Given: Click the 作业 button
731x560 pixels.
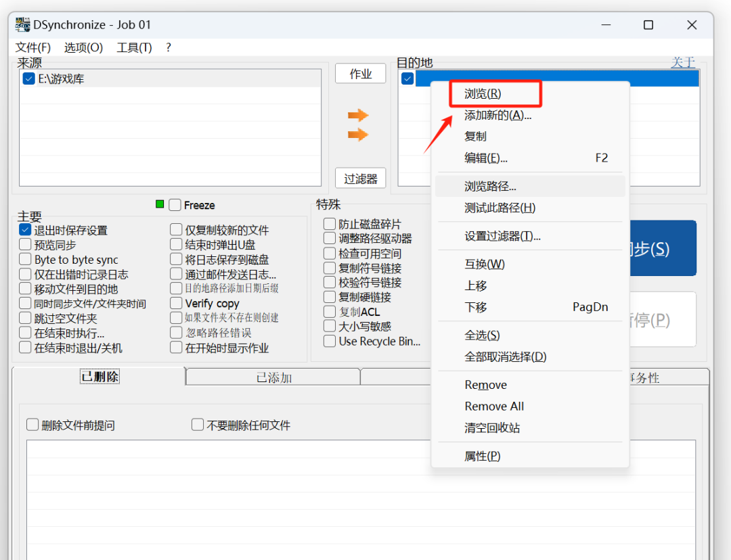Looking at the screenshot, I should point(360,74).
